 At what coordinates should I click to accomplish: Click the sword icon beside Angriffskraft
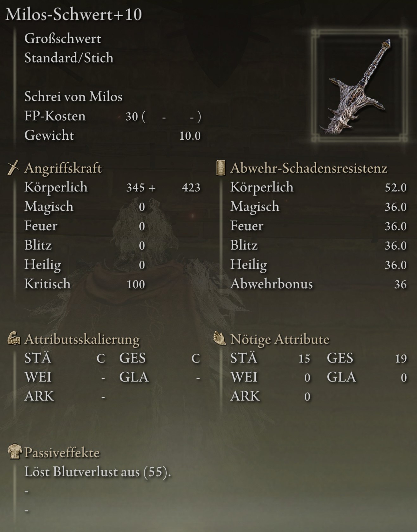pyautogui.click(x=13, y=168)
